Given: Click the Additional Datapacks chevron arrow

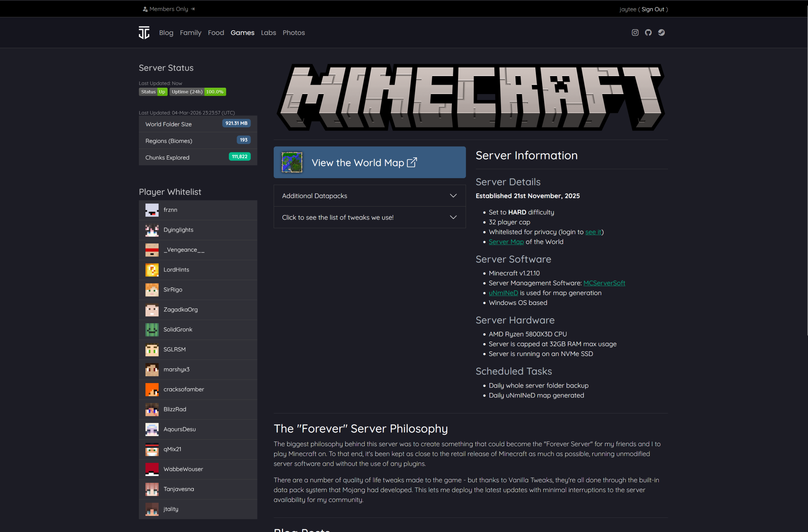Looking at the screenshot, I should tap(453, 196).
